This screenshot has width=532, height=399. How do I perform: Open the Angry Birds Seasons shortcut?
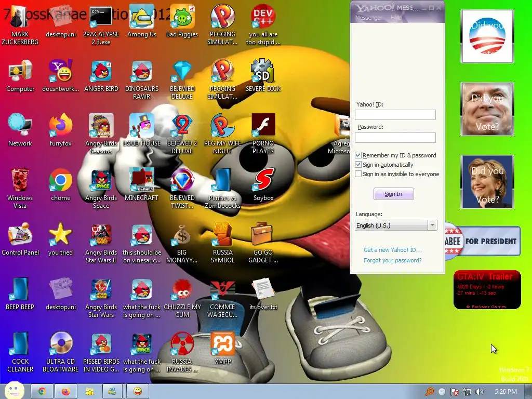coord(101,134)
